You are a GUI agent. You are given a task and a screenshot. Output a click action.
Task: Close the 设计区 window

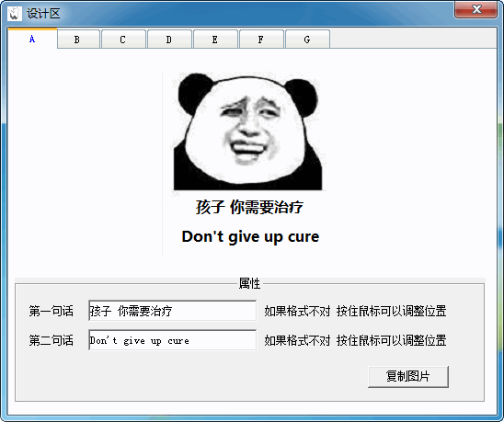tap(476, 9)
